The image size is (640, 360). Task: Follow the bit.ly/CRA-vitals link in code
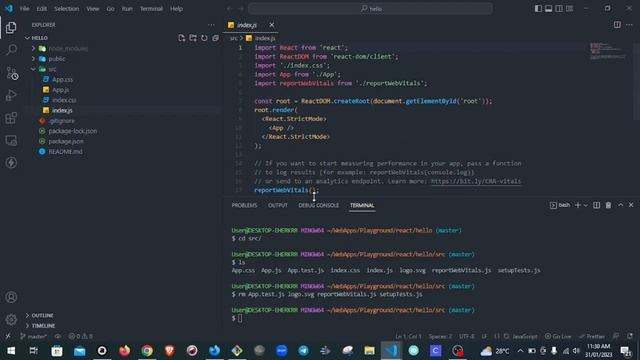pos(476,181)
